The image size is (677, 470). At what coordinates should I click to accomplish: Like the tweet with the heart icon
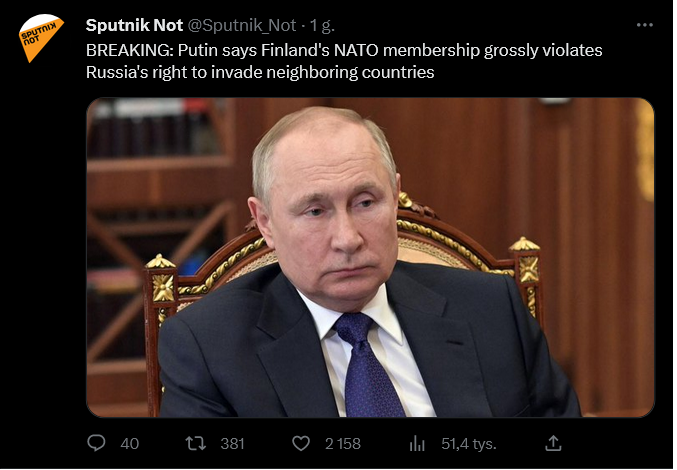[300, 442]
